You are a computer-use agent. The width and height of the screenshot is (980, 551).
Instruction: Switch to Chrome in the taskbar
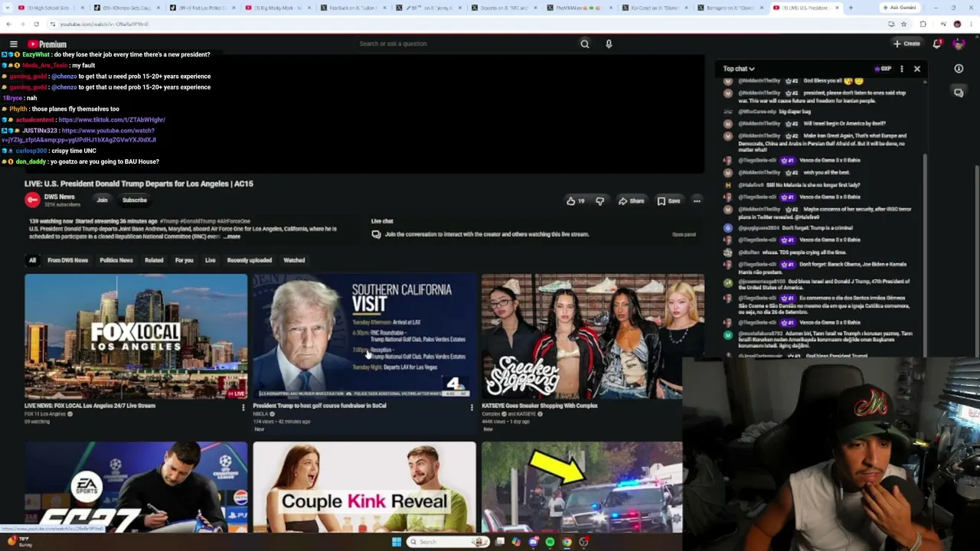567,542
